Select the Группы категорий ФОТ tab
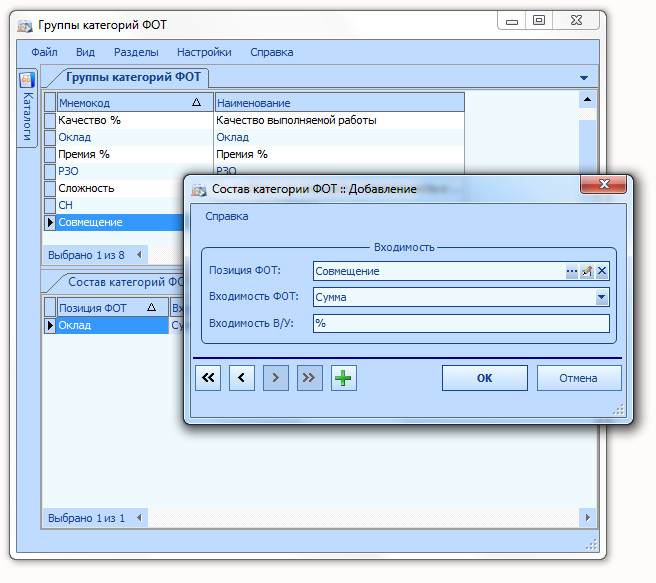 [x=133, y=77]
